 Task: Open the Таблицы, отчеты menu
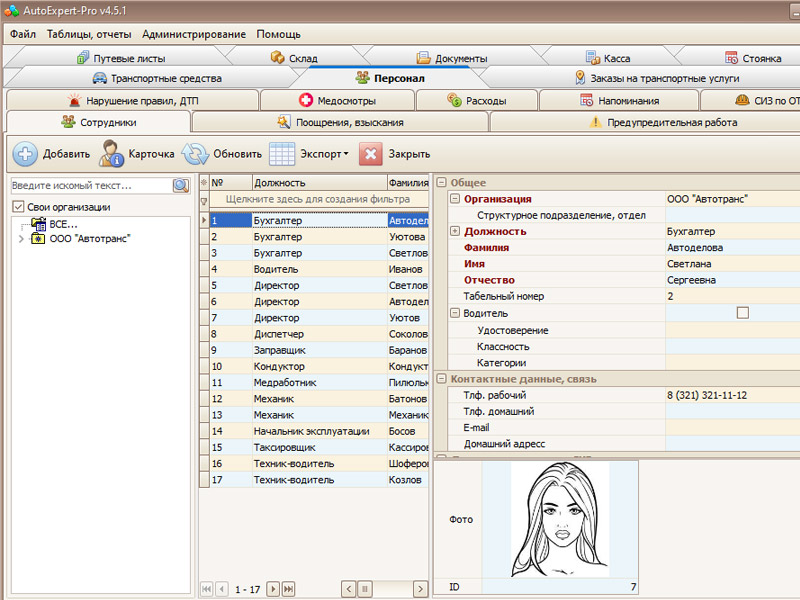click(89, 34)
